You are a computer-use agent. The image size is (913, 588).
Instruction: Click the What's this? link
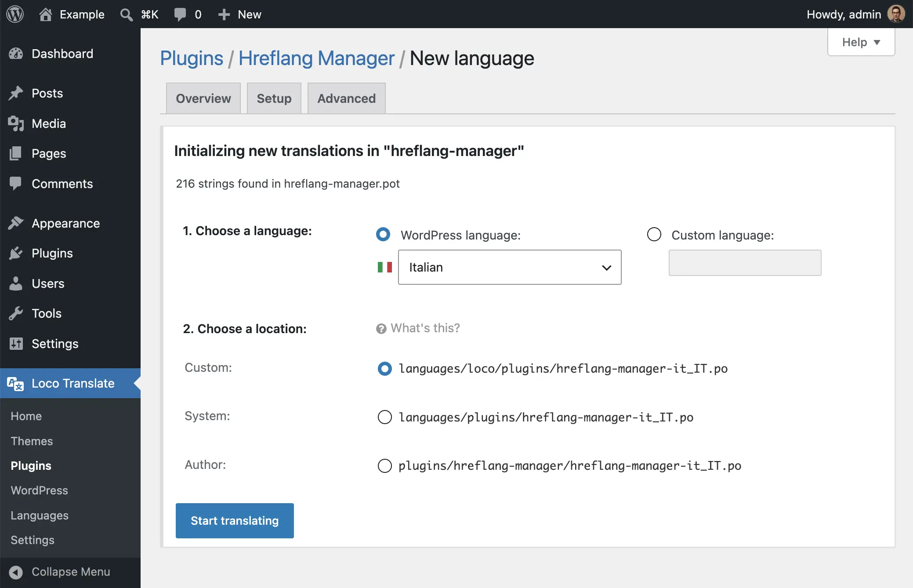(425, 328)
